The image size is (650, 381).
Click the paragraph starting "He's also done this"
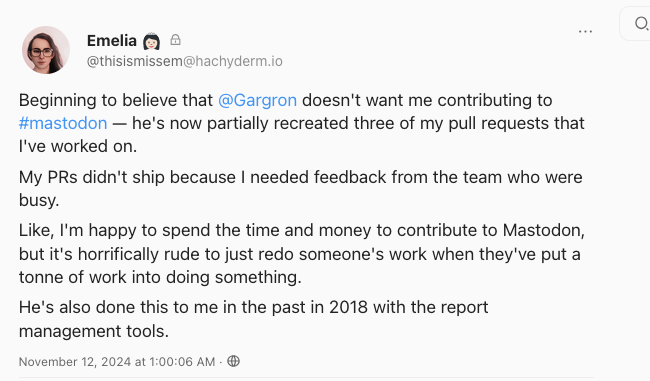coord(253,319)
